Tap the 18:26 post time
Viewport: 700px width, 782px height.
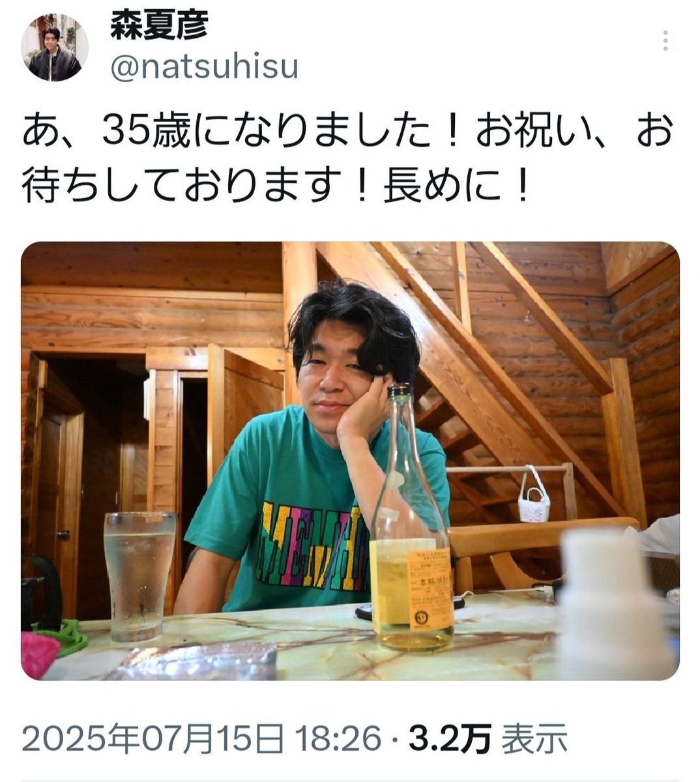click(x=338, y=739)
